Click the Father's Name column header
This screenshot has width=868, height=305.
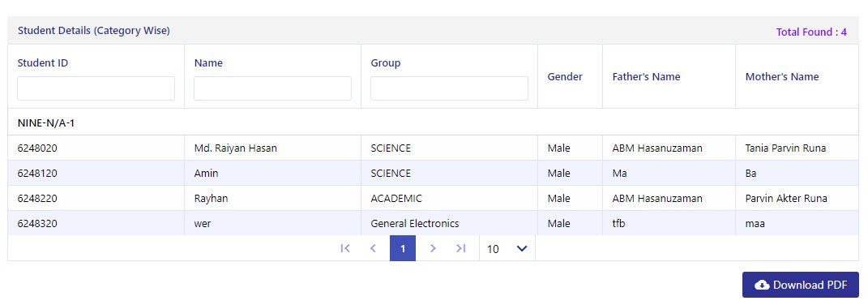(646, 76)
